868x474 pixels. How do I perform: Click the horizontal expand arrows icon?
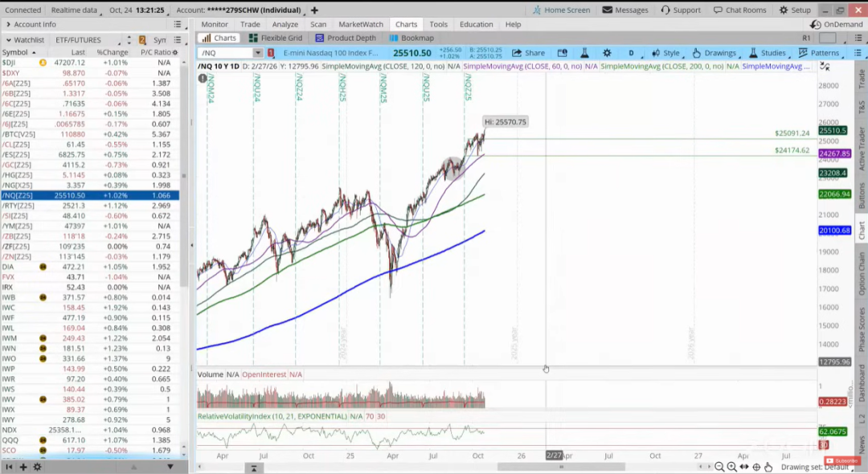tap(744, 467)
